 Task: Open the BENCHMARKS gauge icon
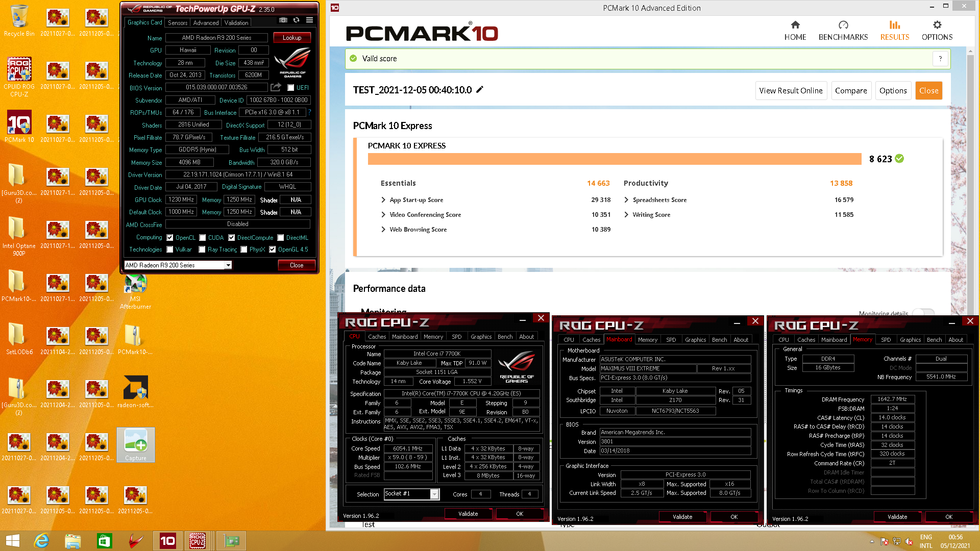point(843,25)
